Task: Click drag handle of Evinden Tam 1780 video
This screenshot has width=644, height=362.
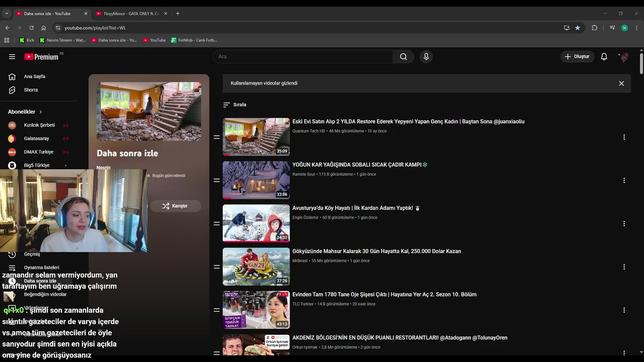Action: coord(217,310)
